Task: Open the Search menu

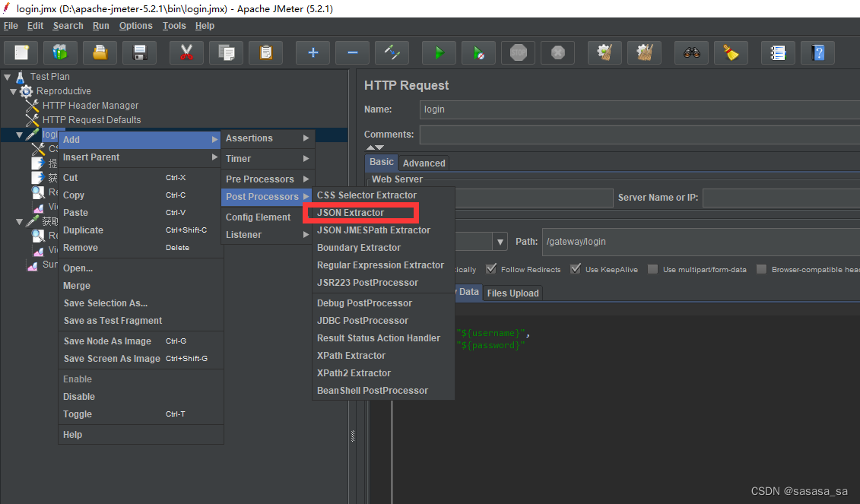Action: click(x=68, y=26)
